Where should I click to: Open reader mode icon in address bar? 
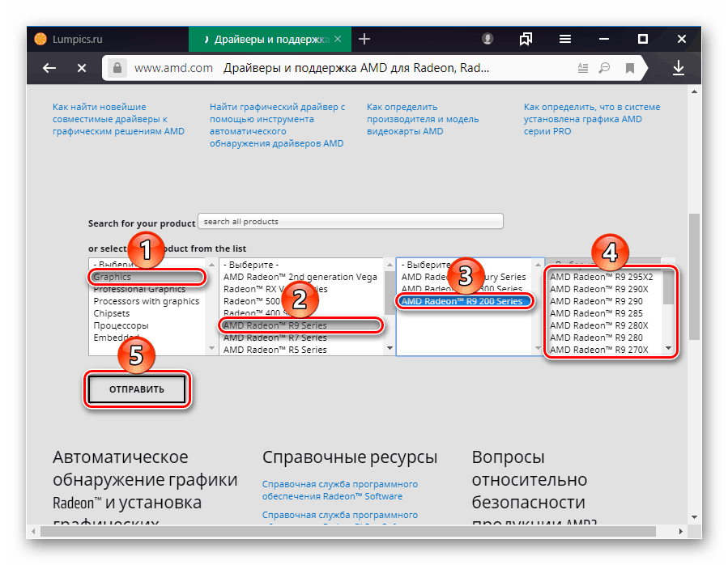pyautogui.click(x=583, y=68)
